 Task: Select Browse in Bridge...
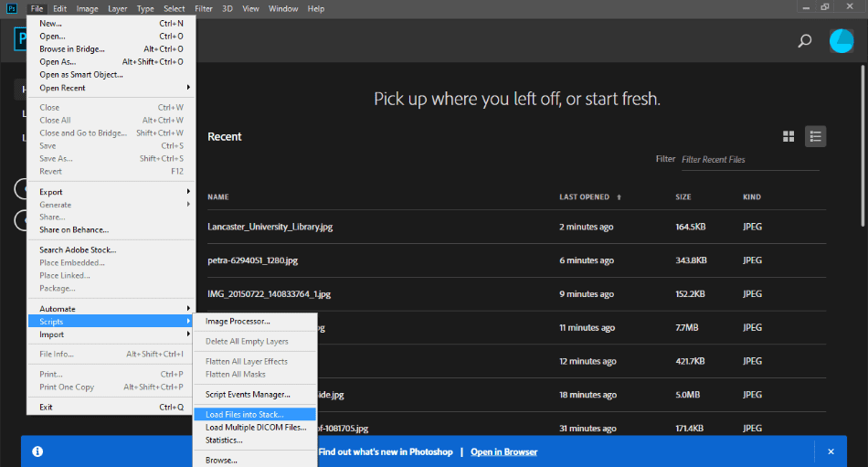tap(111, 48)
